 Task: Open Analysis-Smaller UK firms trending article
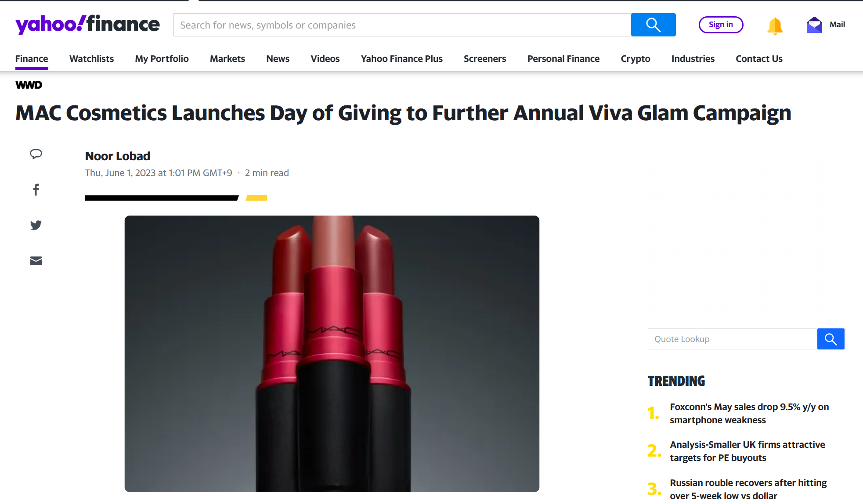point(747,451)
